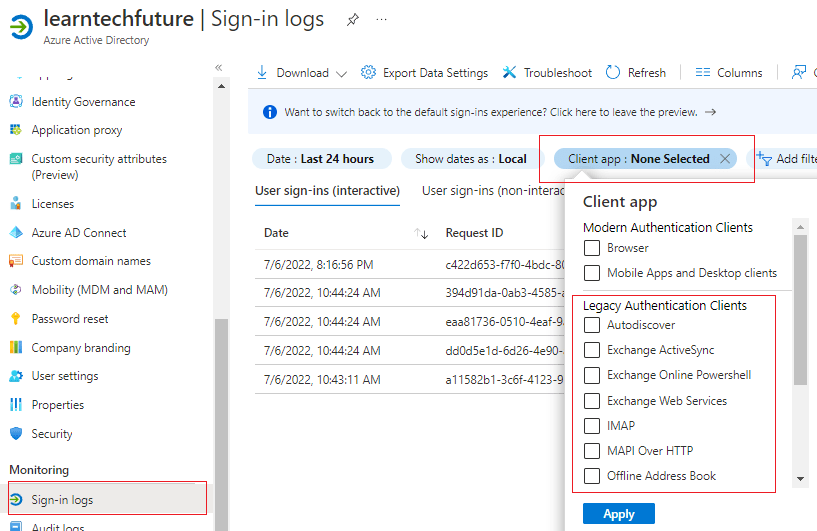817x531 pixels.
Task: Switch to User sign-ins (interactive) tab
Action: click(x=327, y=191)
